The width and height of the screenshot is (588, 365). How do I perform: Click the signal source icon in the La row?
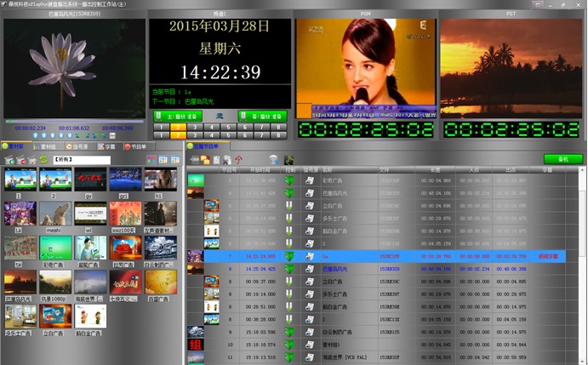[310, 257]
